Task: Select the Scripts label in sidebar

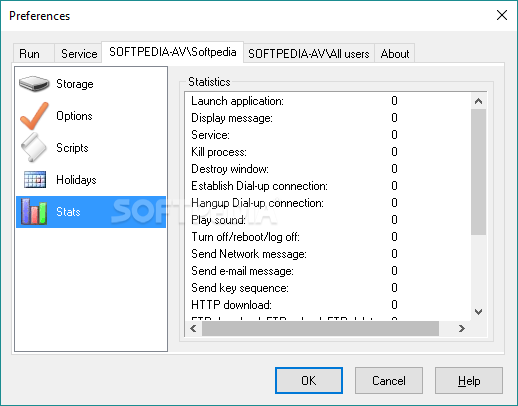Action: (72, 148)
